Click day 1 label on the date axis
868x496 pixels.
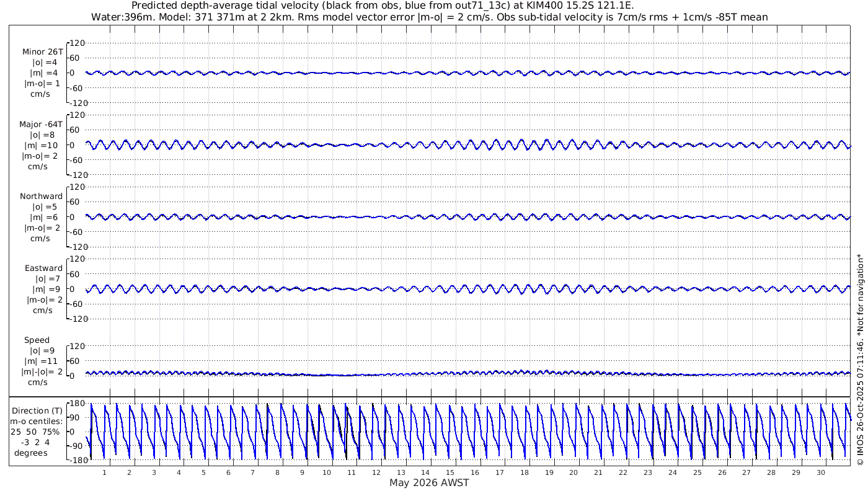[105, 472]
